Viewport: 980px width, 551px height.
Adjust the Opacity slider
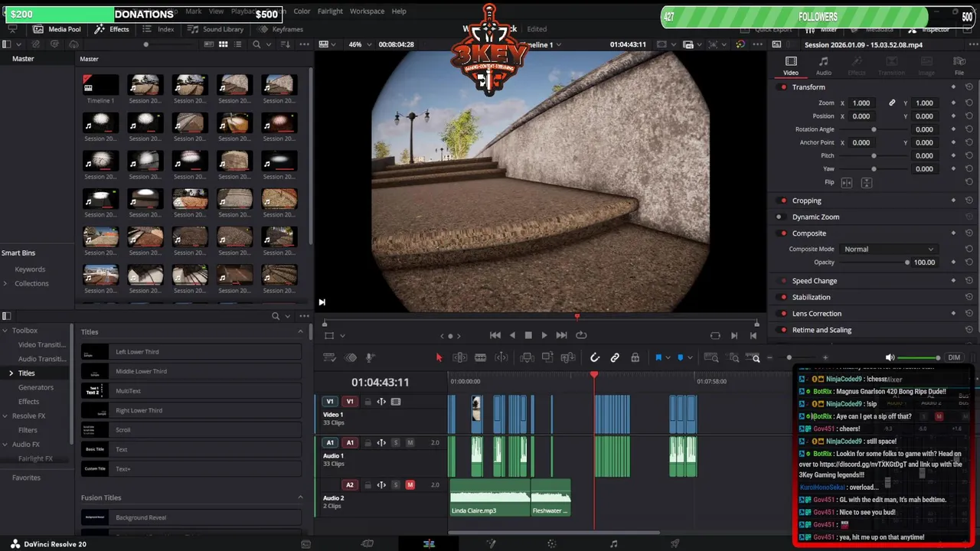click(x=874, y=262)
